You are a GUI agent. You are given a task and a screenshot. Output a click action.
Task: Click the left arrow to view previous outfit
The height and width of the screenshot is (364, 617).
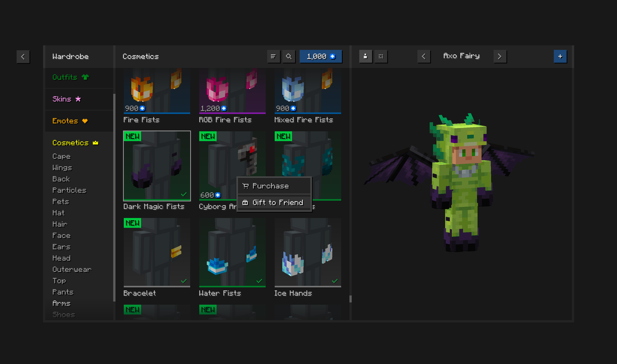[x=424, y=56]
